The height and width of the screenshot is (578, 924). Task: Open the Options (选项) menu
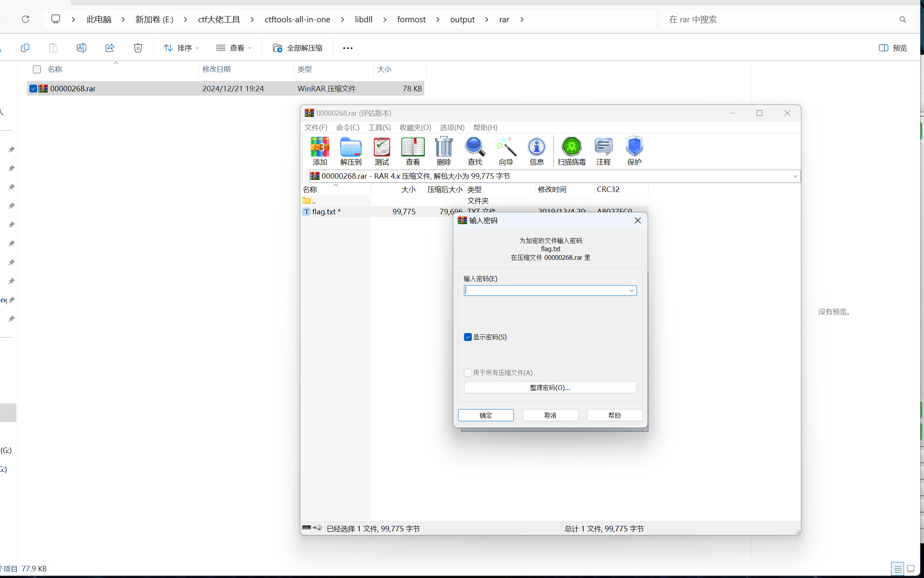tap(452, 127)
